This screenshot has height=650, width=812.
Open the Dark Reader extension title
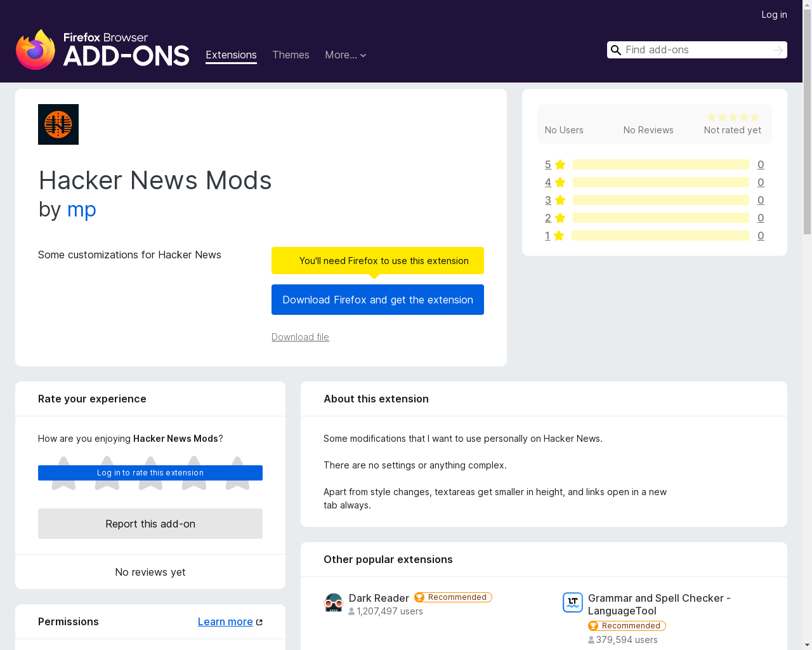coord(379,598)
